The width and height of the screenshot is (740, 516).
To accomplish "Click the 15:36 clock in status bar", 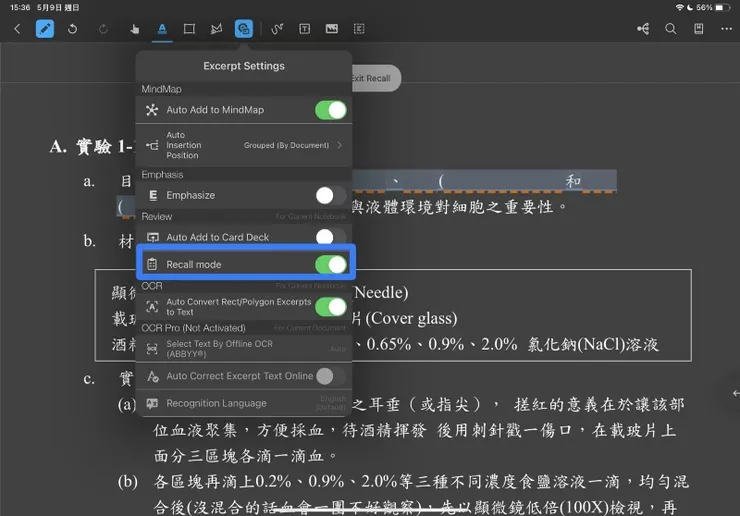I will 20,8.
